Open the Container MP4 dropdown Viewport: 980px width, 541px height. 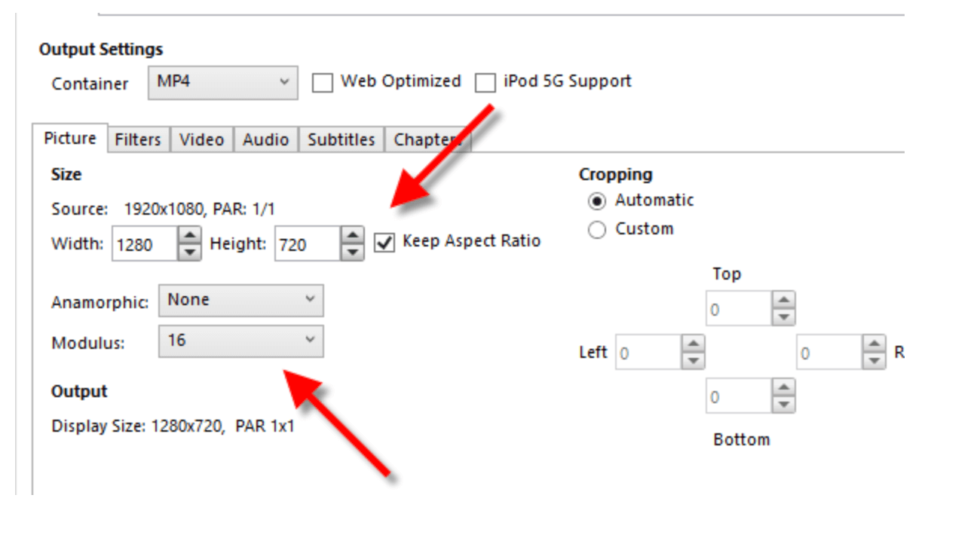pyautogui.click(x=223, y=82)
